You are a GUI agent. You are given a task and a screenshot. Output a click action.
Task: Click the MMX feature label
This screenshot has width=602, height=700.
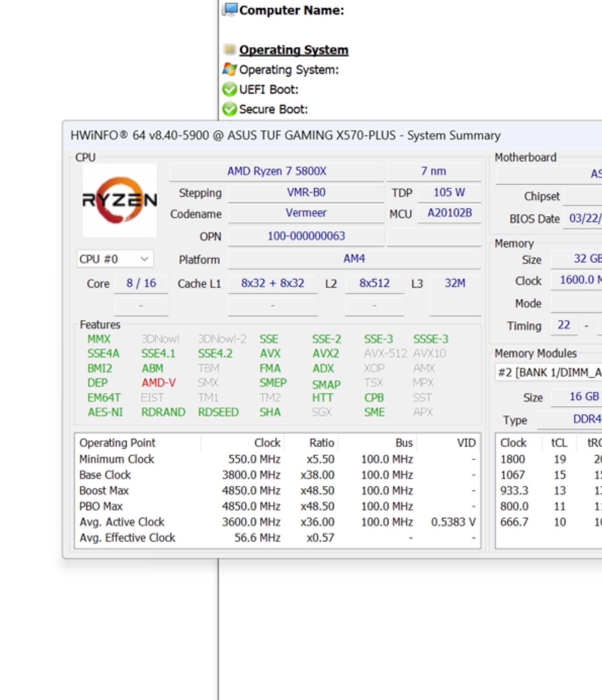pos(99,339)
